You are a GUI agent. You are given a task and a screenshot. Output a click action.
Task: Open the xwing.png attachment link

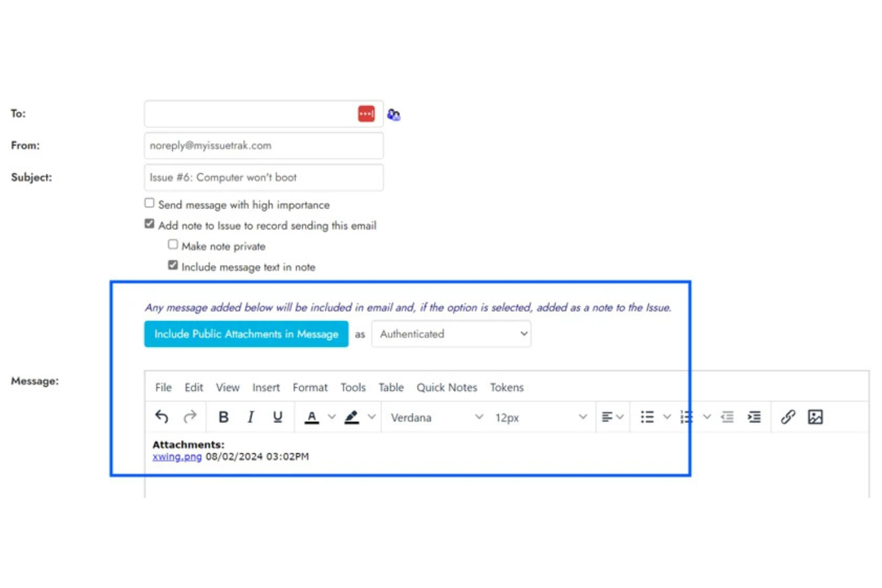177,456
